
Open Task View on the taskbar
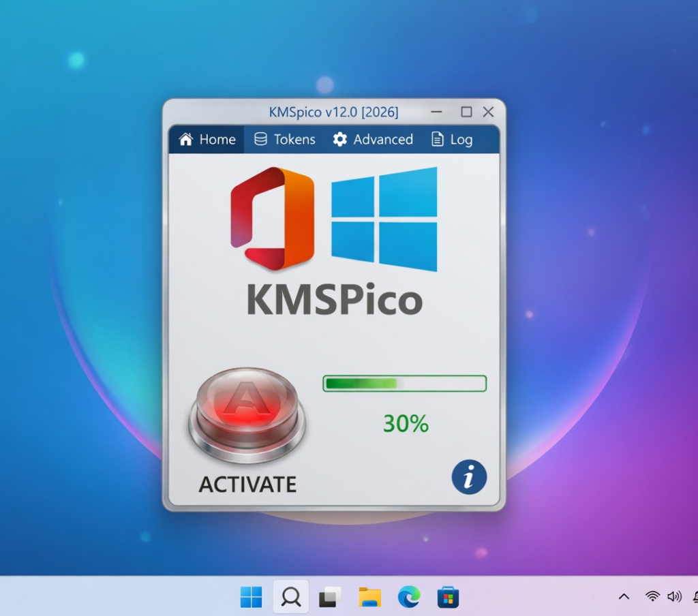click(x=330, y=597)
